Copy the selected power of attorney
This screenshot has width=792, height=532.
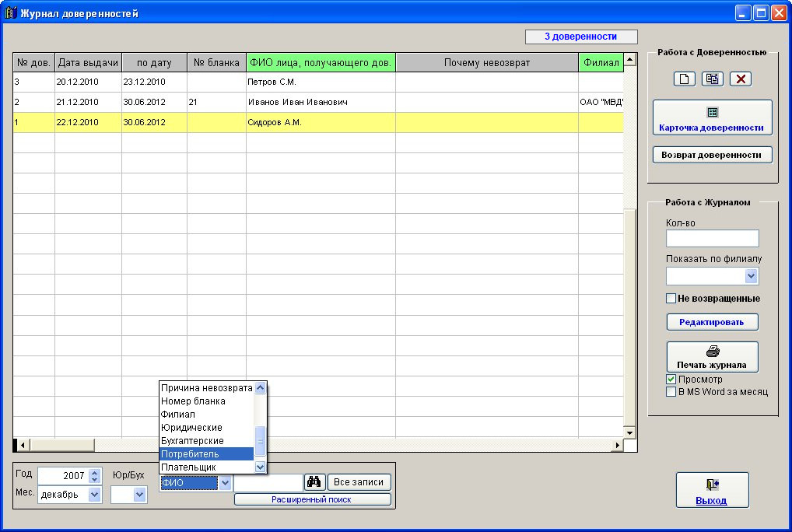(x=712, y=79)
